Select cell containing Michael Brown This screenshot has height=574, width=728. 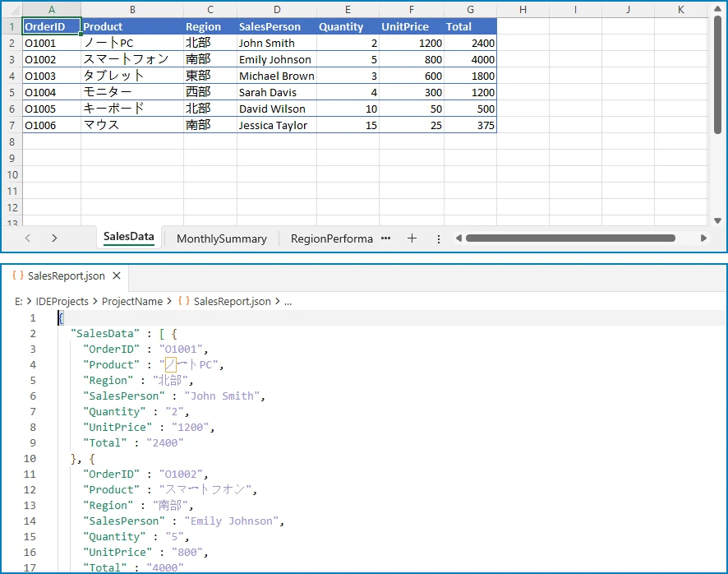[277, 76]
